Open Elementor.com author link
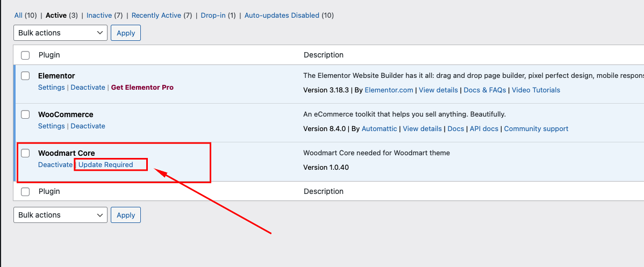Image resolution: width=644 pixels, height=267 pixels. point(389,90)
